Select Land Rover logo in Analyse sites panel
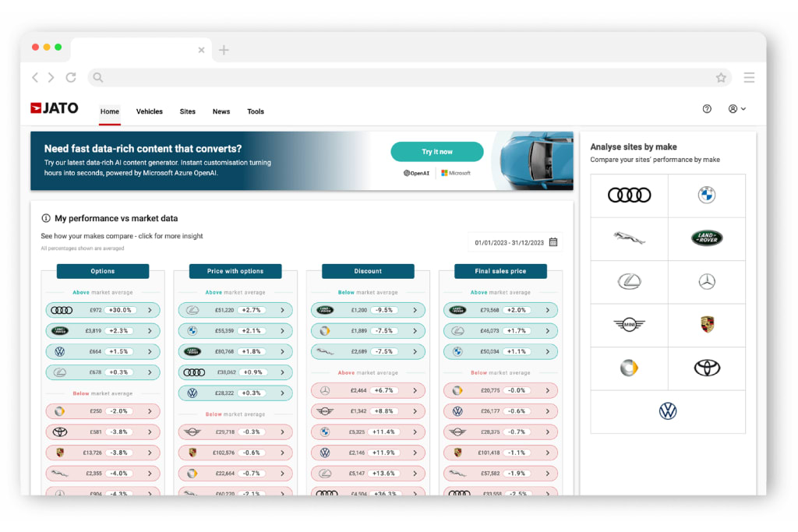Image resolution: width=798 pixels, height=532 pixels. [706, 238]
